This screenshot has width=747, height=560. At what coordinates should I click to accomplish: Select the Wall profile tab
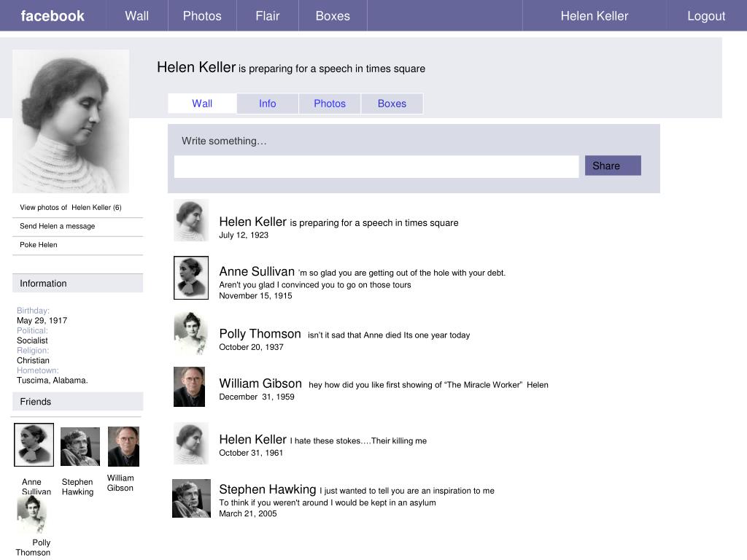coord(202,104)
